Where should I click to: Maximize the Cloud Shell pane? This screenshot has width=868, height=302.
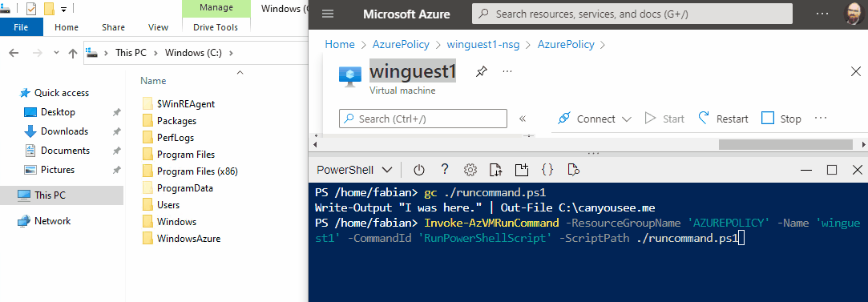(x=831, y=170)
